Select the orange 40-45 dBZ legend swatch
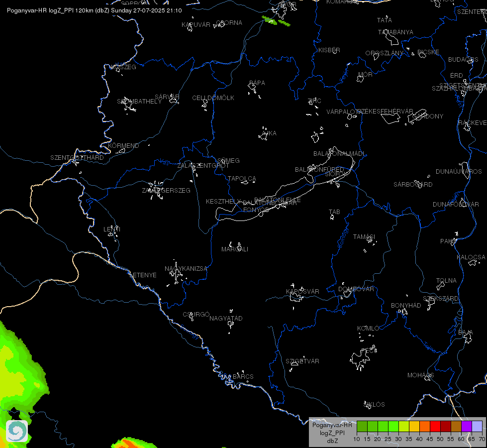487x448 pixels. (425, 426)
